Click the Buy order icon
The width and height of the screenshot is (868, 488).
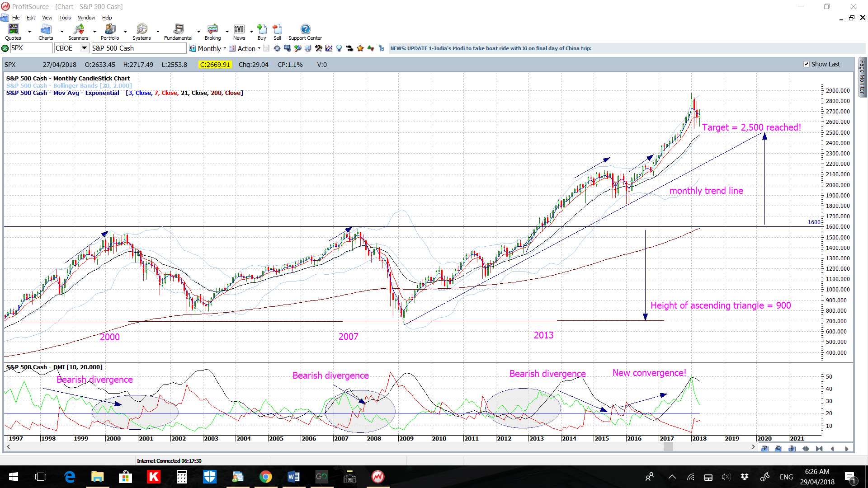tap(262, 32)
